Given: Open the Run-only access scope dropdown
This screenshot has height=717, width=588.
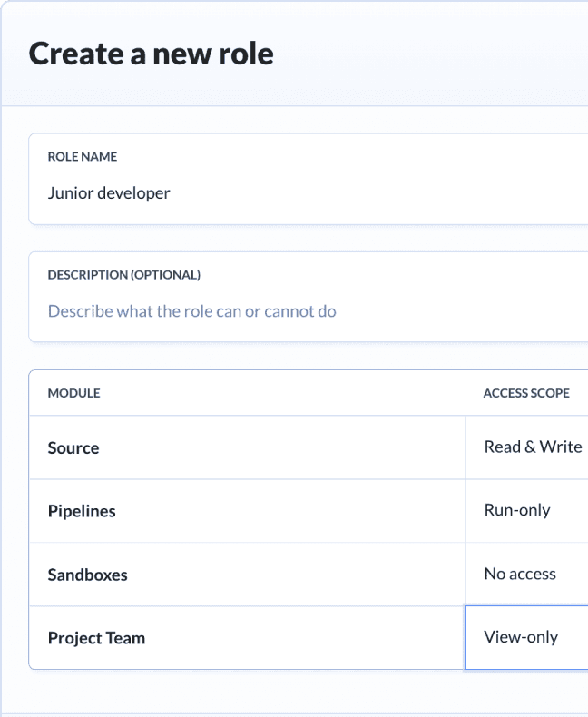Looking at the screenshot, I should click(x=517, y=510).
